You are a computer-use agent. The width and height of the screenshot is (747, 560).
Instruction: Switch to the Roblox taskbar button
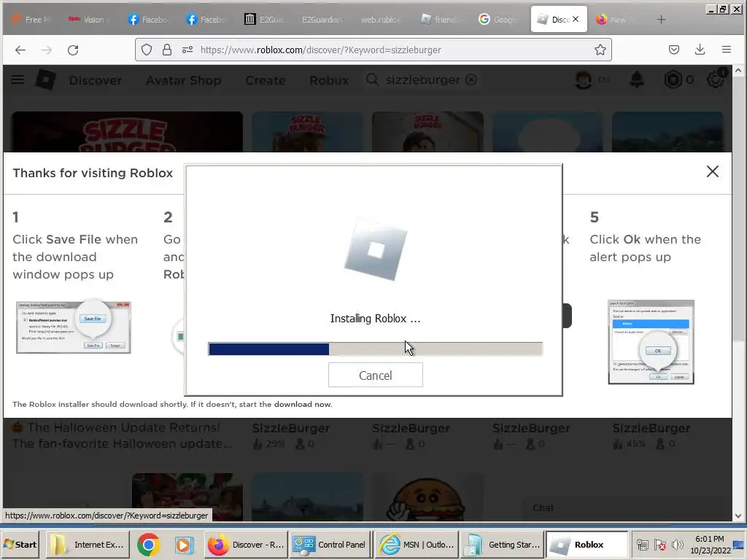(587, 545)
